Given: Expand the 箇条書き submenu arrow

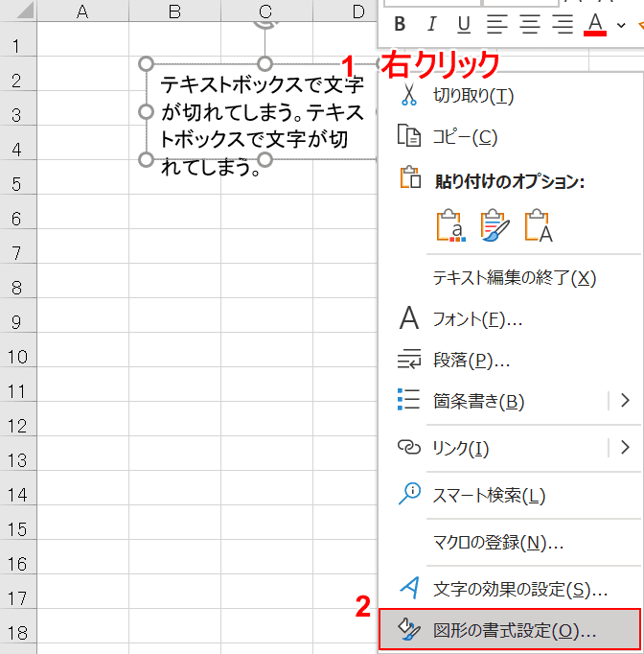Looking at the screenshot, I should (625, 401).
